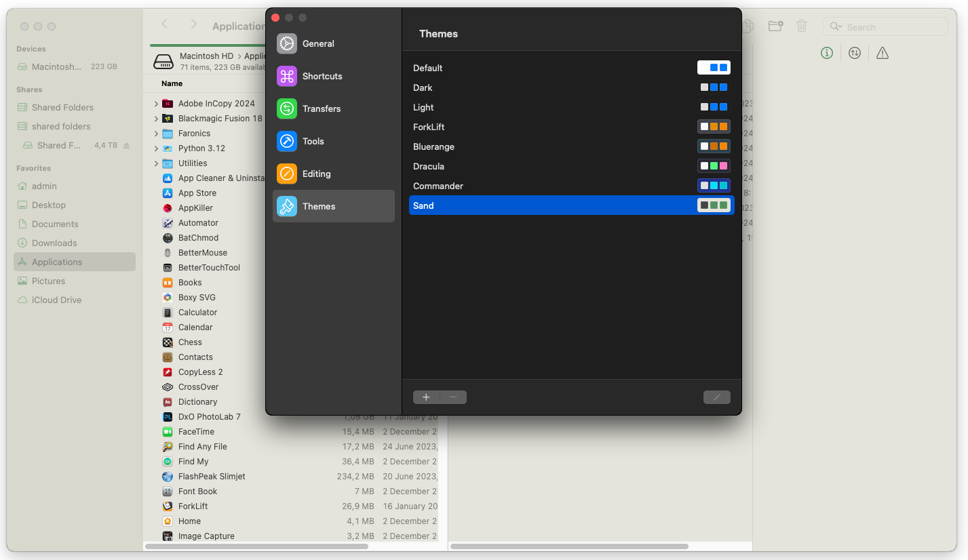Open Downloads in the Favorites sidebar
Viewport: 968px width, 560px height.
(x=54, y=243)
